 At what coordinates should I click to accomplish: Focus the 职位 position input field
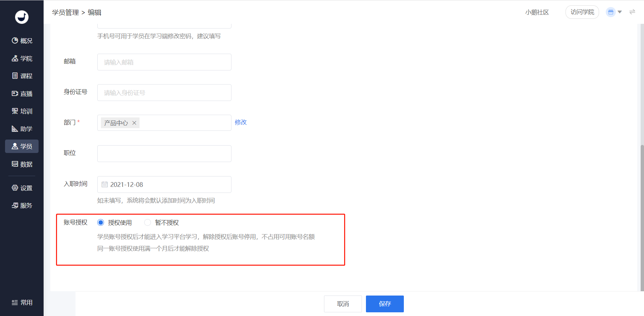pos(164,154)
